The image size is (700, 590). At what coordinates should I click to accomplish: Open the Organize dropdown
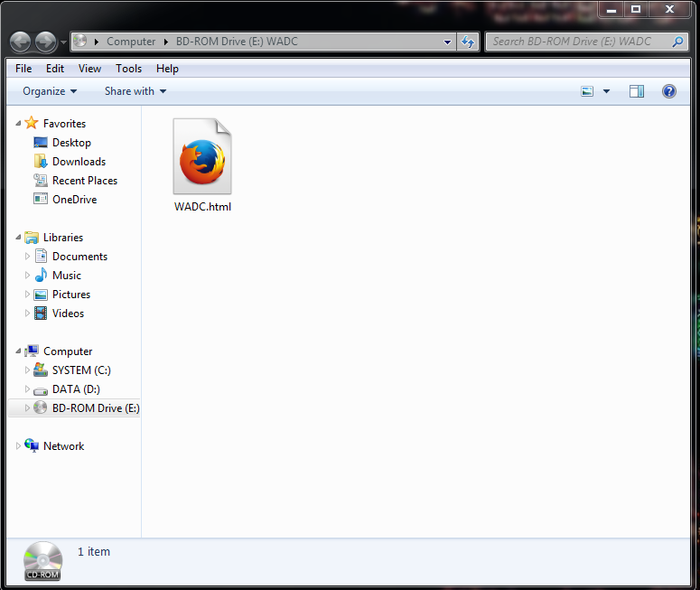(x=50, y=91)
